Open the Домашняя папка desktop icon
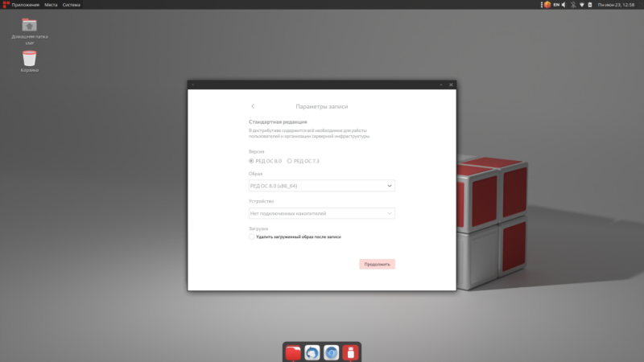The height and width of the screenshot is (362, 644). click(x=29, y=25)
